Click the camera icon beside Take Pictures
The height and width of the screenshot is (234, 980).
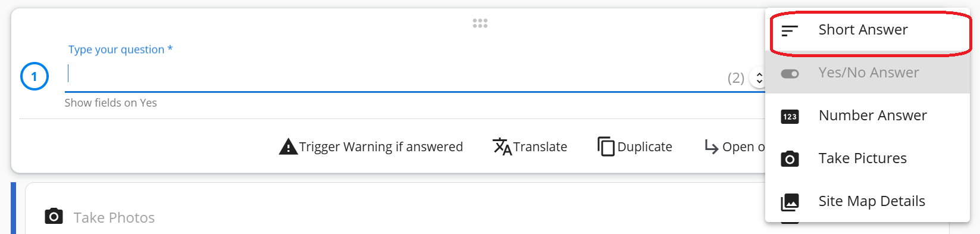coord(790,159)
